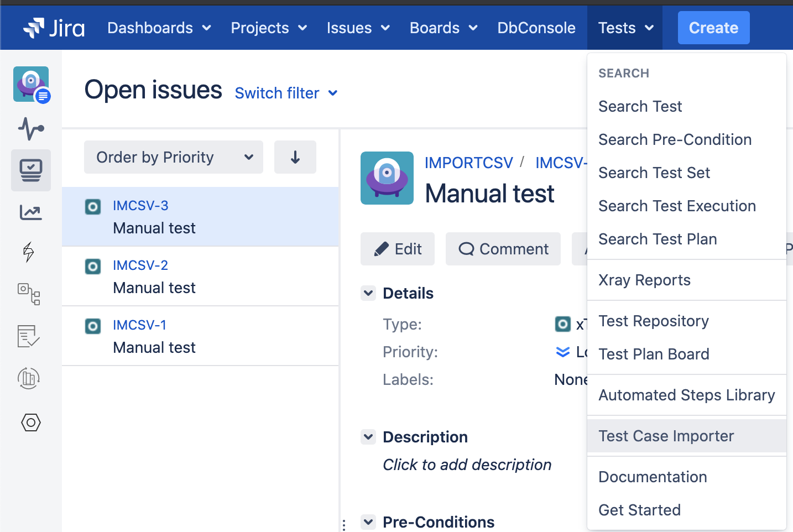
Task: Open Test Plan Board menu item
Action: pyautogui.click(x=687, y=354)
